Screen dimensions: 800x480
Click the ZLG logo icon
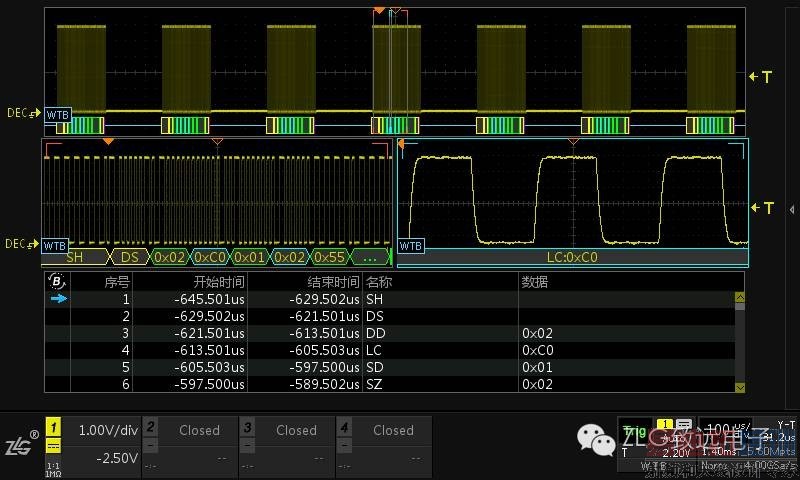coord(20,445)
